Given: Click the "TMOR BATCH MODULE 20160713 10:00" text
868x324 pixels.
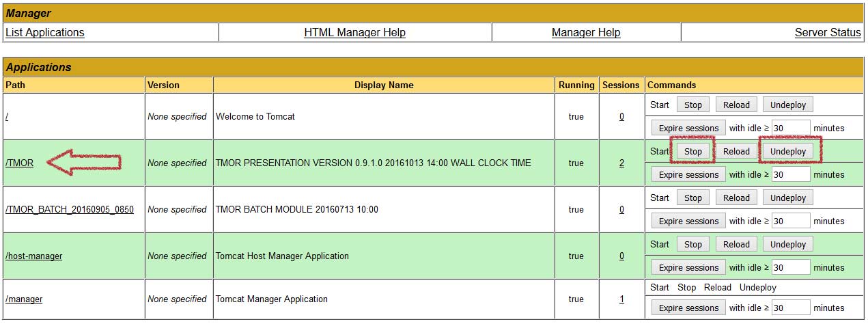Looking at the screenshot, I should pyautogui.click(x=297, y=209).
